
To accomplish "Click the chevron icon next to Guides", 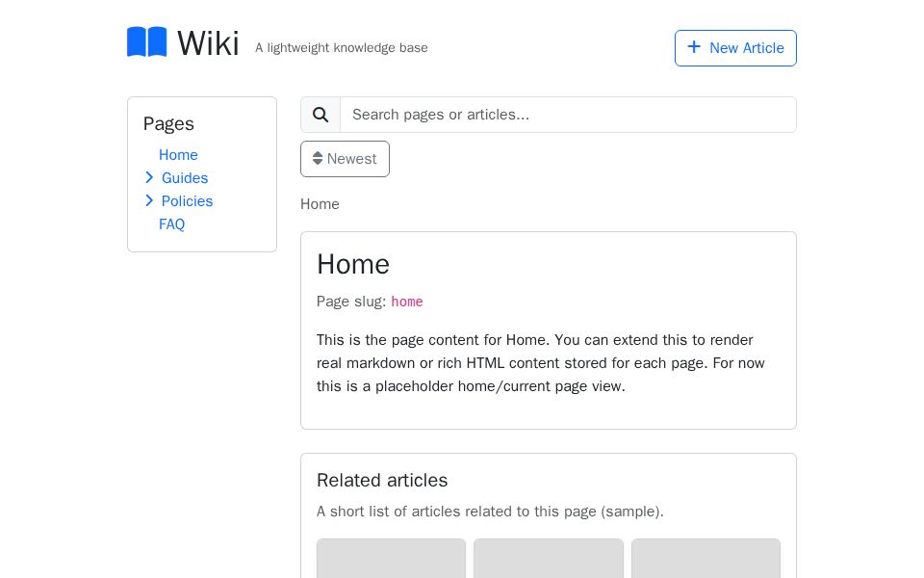I will pos(150,177).
